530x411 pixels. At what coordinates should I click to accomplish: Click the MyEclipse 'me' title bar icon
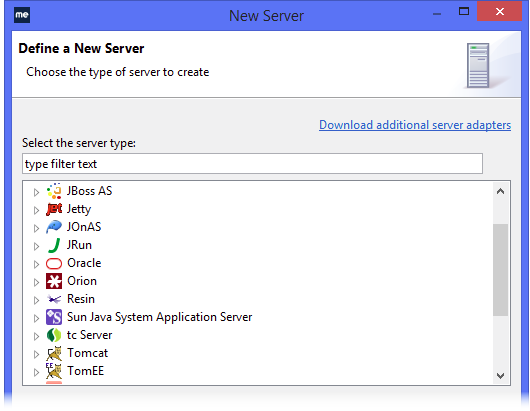[22, 15]
